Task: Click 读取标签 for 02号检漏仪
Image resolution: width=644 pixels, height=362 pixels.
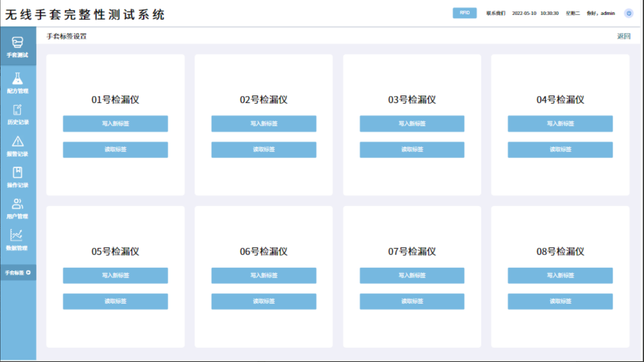Action: pos(263,150)
